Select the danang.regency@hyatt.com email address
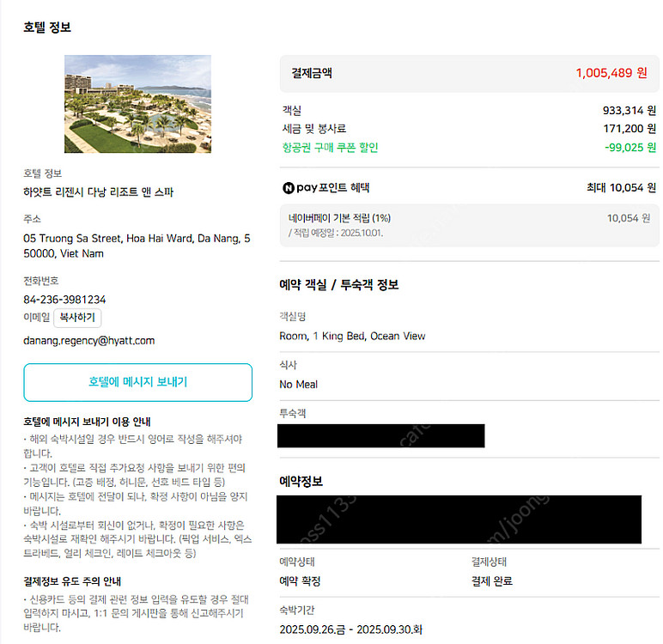Screen dimensions: 663x644 [x=89, y=341]
